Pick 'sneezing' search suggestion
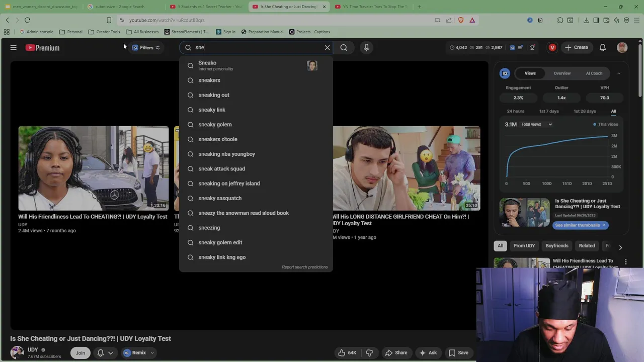Viewport: 644px width, 362px height. [x=256, y=228]
